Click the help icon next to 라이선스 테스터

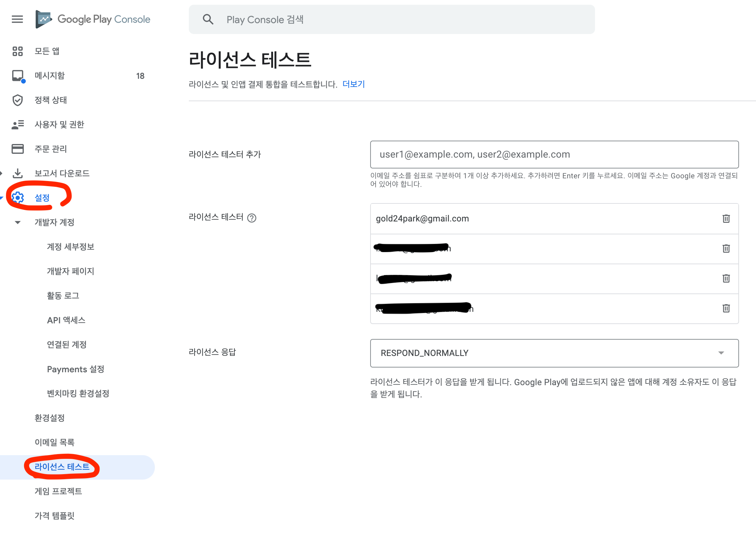252,218
